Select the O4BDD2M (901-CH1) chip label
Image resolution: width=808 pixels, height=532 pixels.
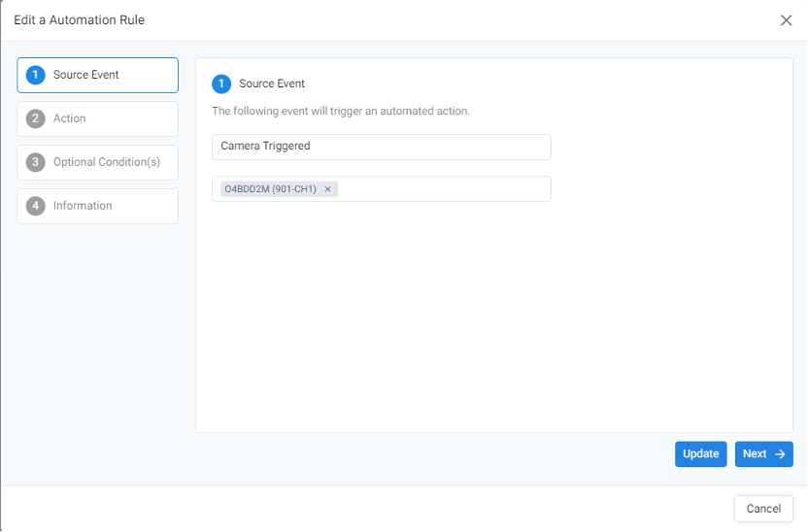[271, 189]
